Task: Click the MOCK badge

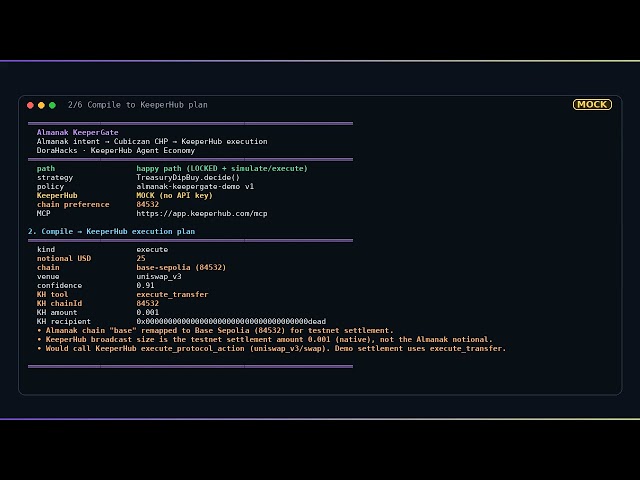Action: click(592, 104)
